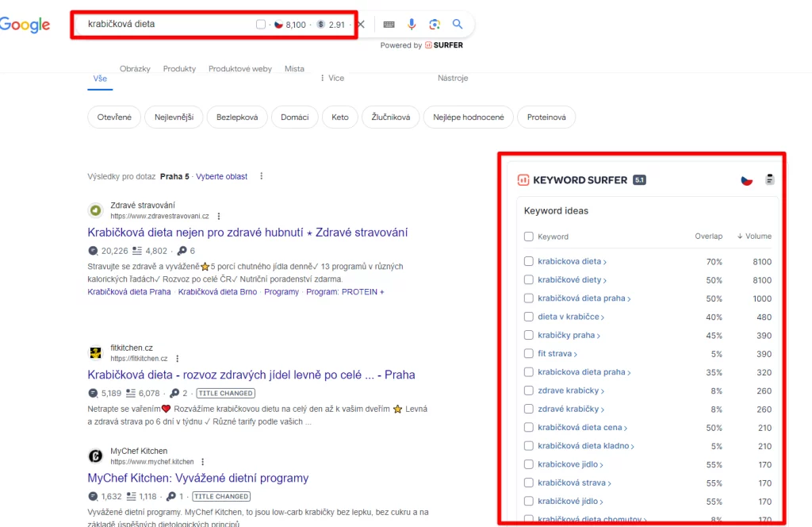Click the Keyword Surfer logo icon

pos(523,180)
